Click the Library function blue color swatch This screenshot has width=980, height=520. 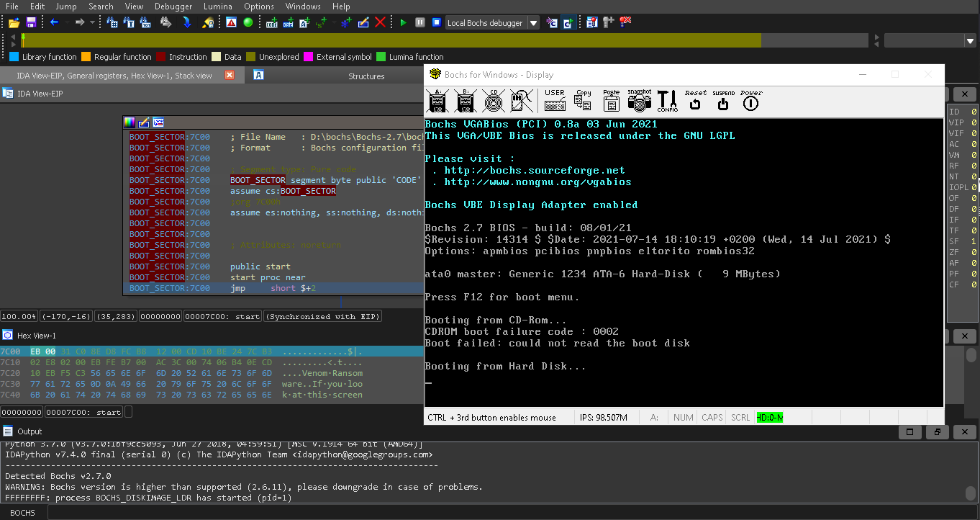[x=14, y=57]
